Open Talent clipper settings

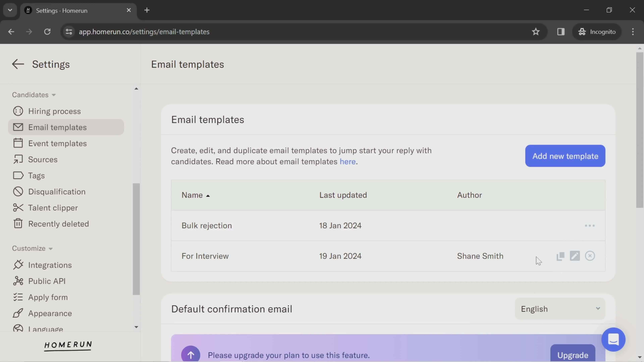click(x=53, y=208)
